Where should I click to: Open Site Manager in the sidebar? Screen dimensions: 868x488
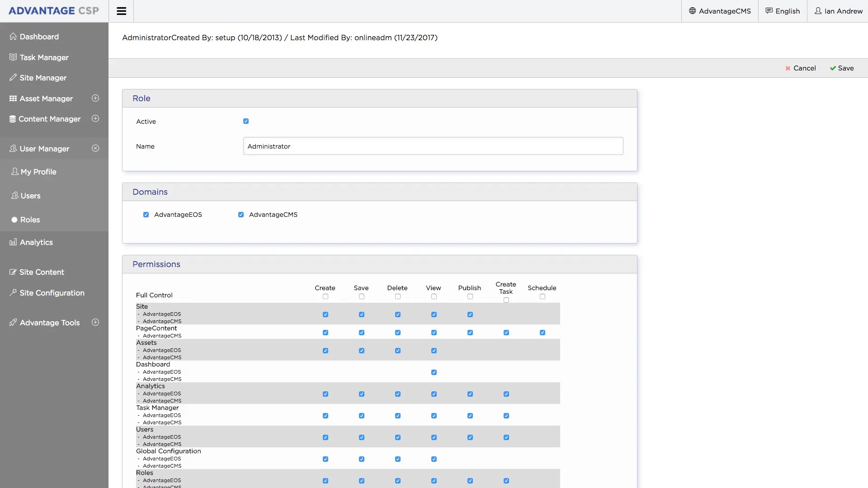(x=43, y=78)
